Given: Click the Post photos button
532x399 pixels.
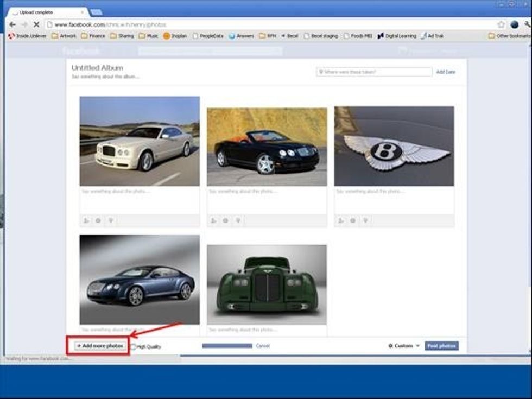Looking at the screenshot, I should (441, 346).
